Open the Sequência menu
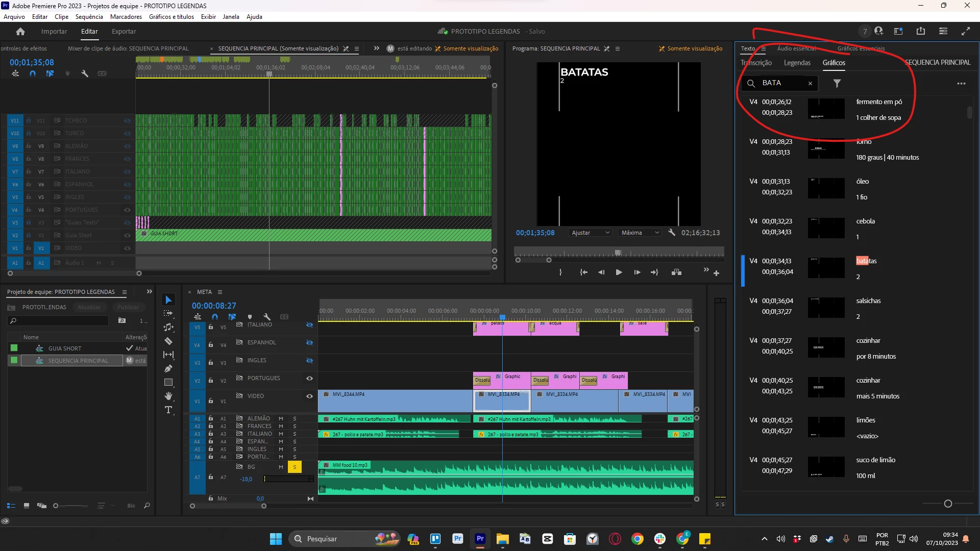 tap(89, 17)
